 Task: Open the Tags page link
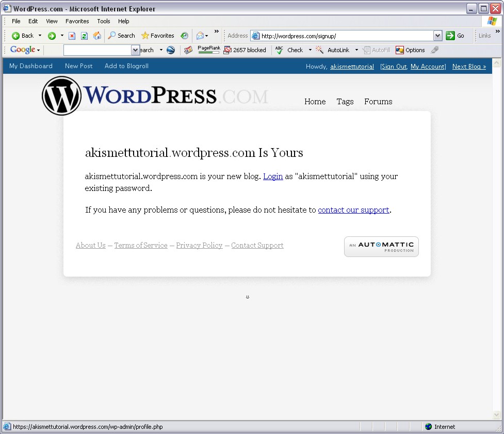pos(345,102)
